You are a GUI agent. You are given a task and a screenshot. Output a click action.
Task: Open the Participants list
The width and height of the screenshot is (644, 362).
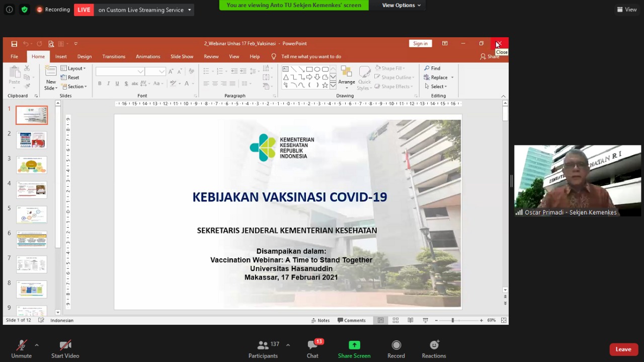263,349
